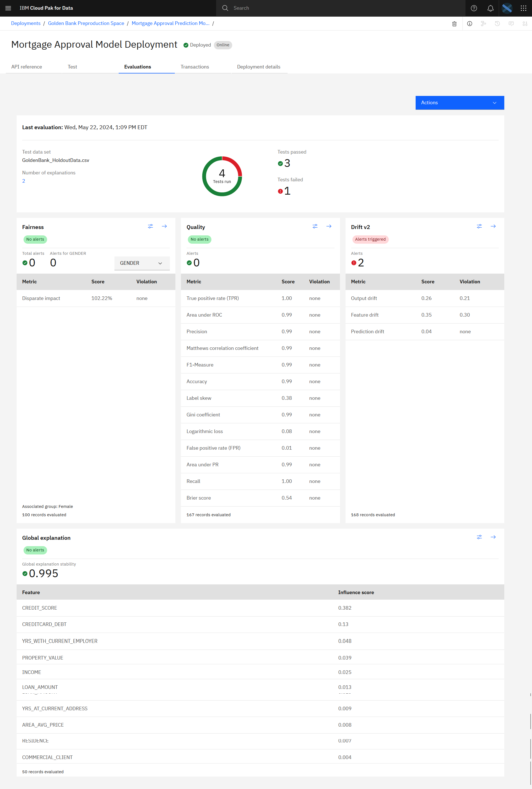Image resolution: width=532 pixels, height=789 pixels.
Task: Open Fairness details arrow
Action: (x=164, y=226)
